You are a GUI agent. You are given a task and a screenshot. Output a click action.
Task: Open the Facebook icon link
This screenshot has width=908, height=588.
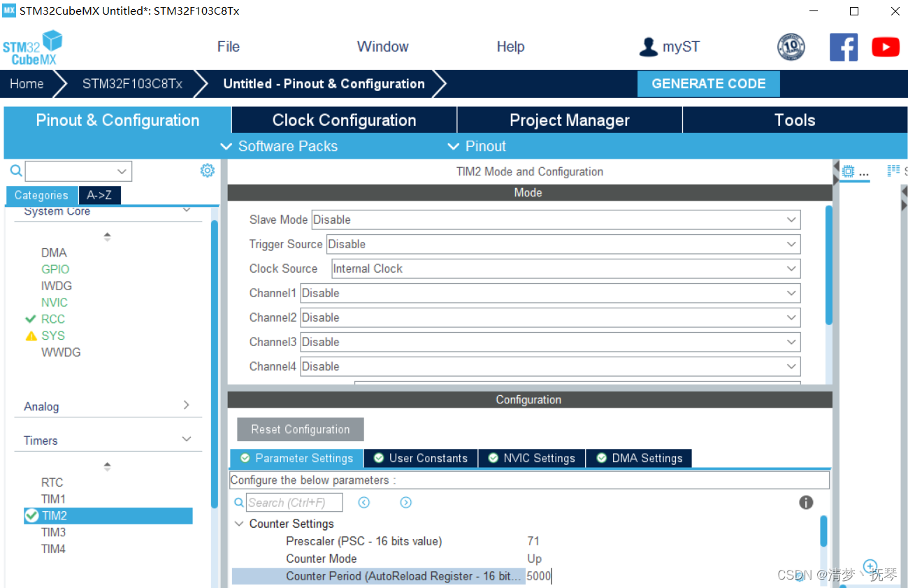(844, 47)
